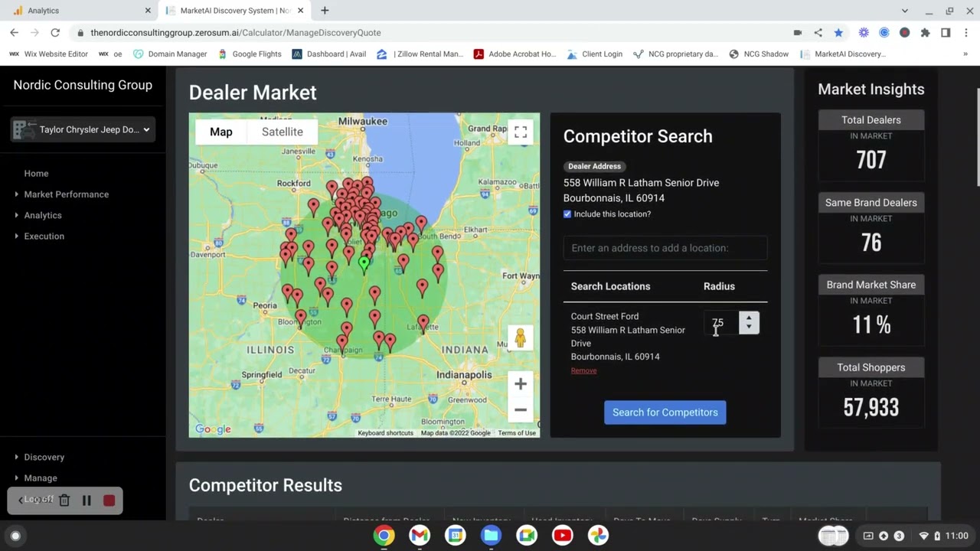Show more bookmarks with double chevron

tap(965, 54)
